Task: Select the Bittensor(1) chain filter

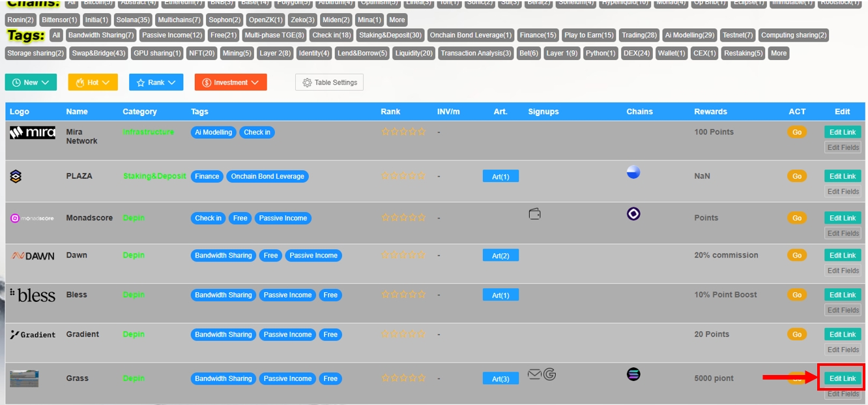Action: click(60, 20)
